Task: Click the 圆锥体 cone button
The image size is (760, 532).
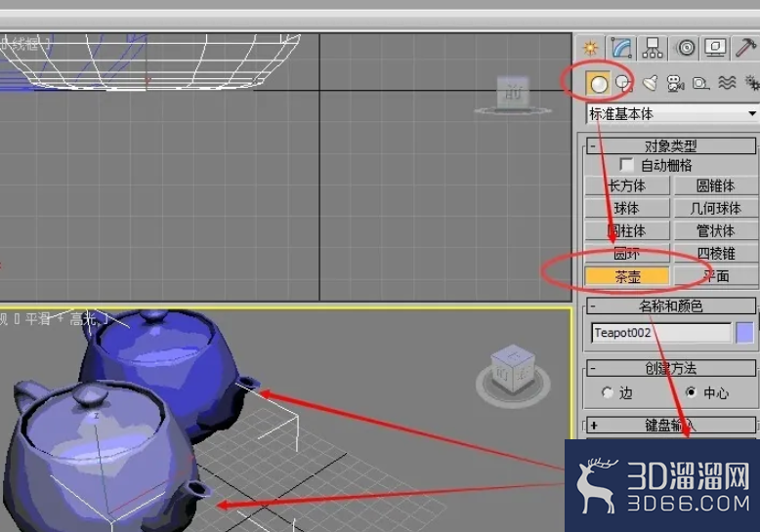Action: 715,185
